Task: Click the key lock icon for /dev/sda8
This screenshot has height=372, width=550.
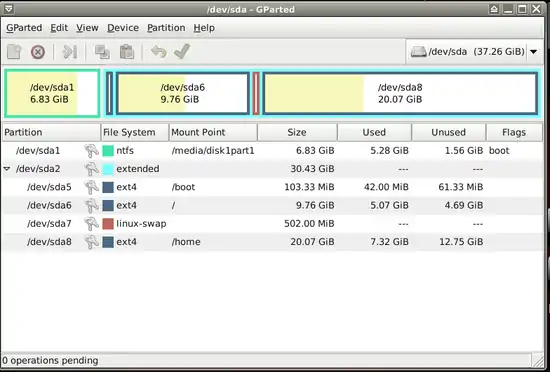Action: pyautogui.click(x=91, y=242)
